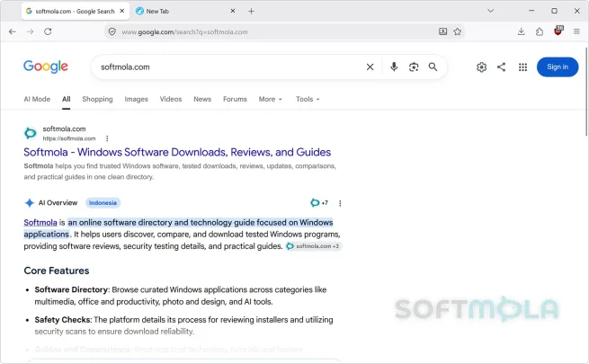Click the reader view icon in address bar
Viewport: 589px width, 364px height.
click(x=443, y=31)
